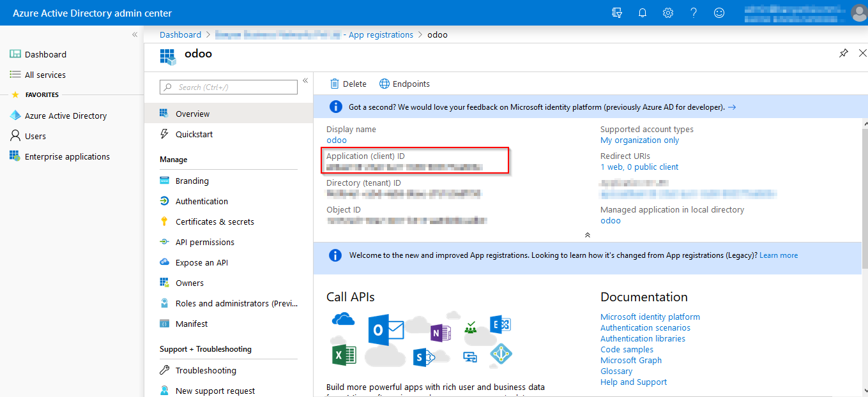Select Certificates & secrets
This screenshot has width=868, height=397.
click(215, 221)
